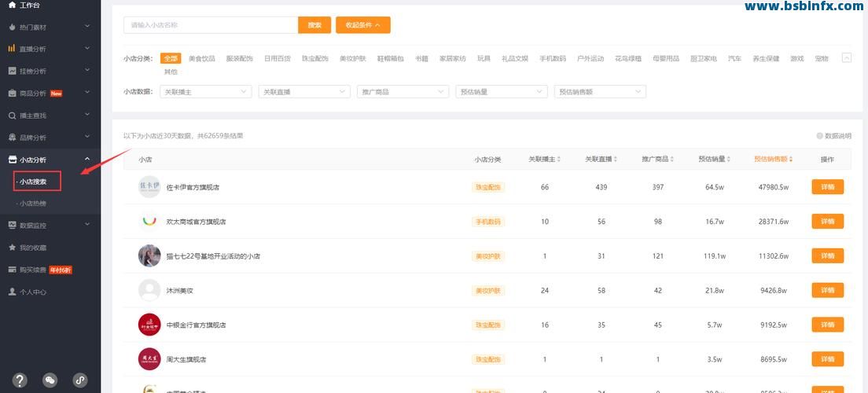The image size is (868, 393).
Task: Filter shops by 宠物 category
Action: [822, 58]
